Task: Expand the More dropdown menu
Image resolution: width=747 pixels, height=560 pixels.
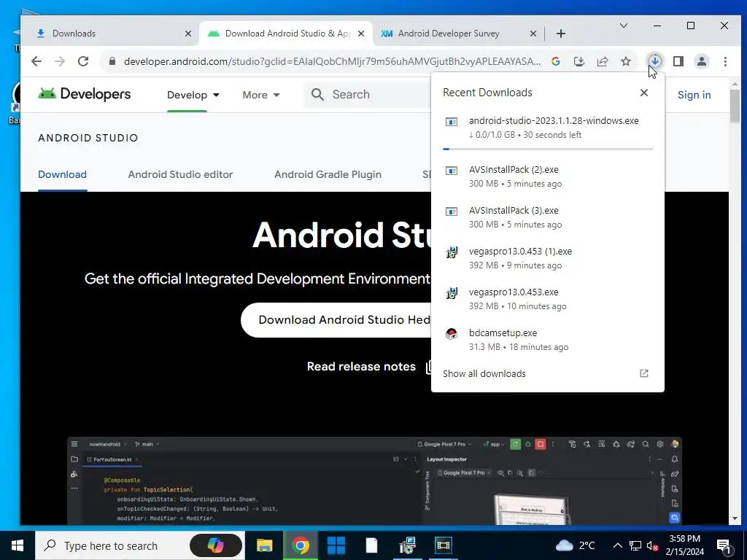Action: (261, 95)
